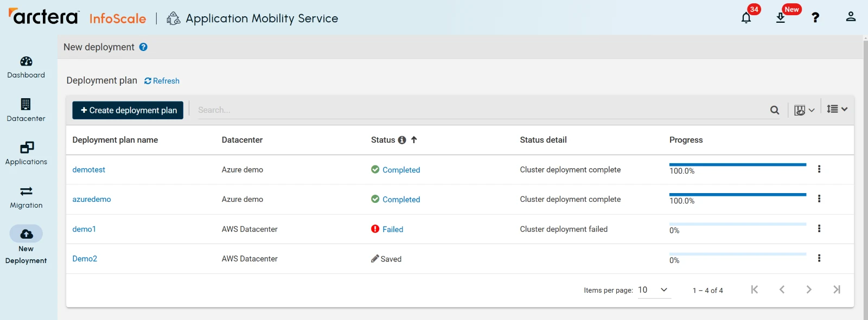
Task: Expand the row density list dropdown
Action: (x=837, y=110)
